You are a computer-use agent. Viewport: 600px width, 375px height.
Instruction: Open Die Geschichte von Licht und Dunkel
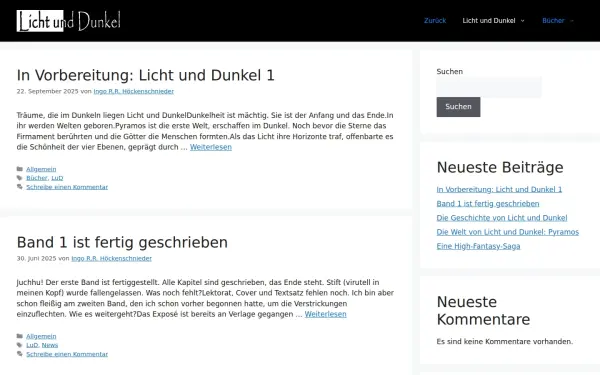pyautogui.click(x=502, y=218)
